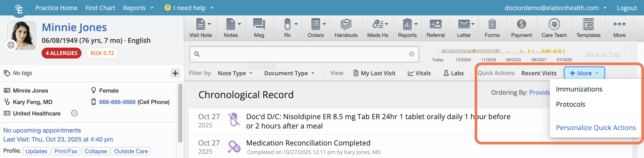Select Protocols from the More menu

click(570, 104)
